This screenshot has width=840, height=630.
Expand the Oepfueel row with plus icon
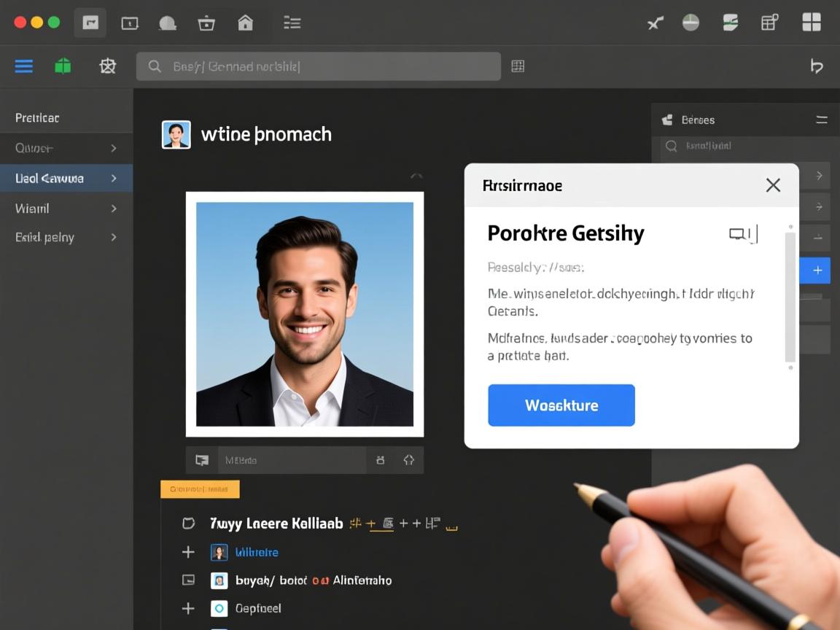(188, 608)
